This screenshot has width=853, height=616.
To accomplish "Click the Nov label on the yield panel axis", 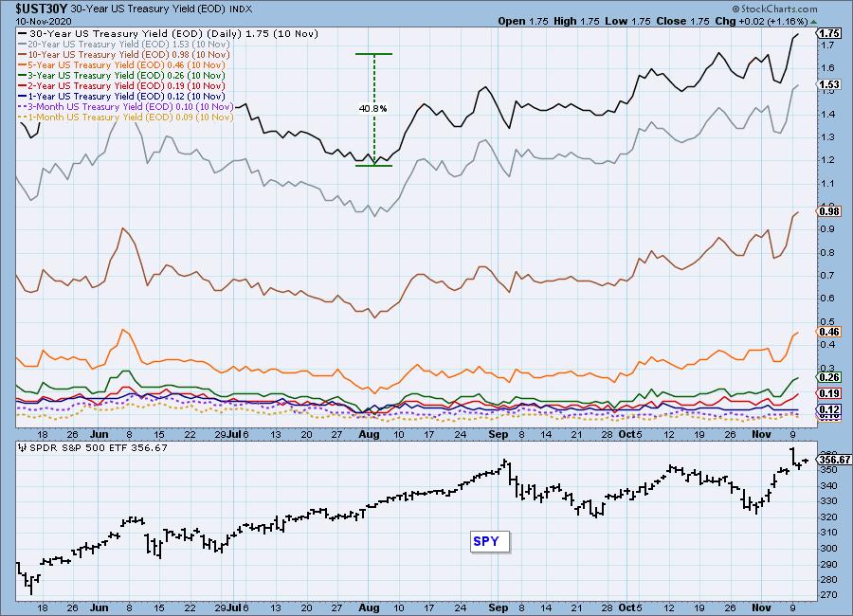I will [761, 434].
